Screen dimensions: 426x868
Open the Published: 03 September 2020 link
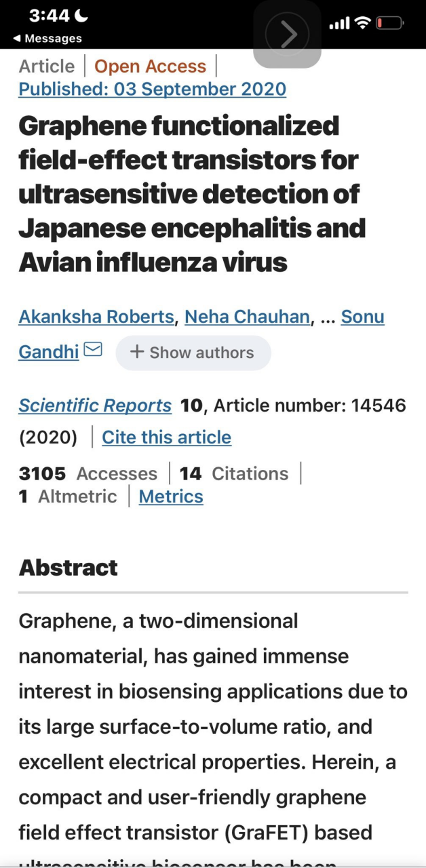(152, 89)
